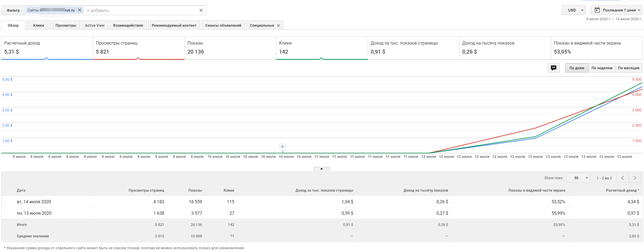
Task: Switch to the Клики tab
Action: tap(38, 25)
